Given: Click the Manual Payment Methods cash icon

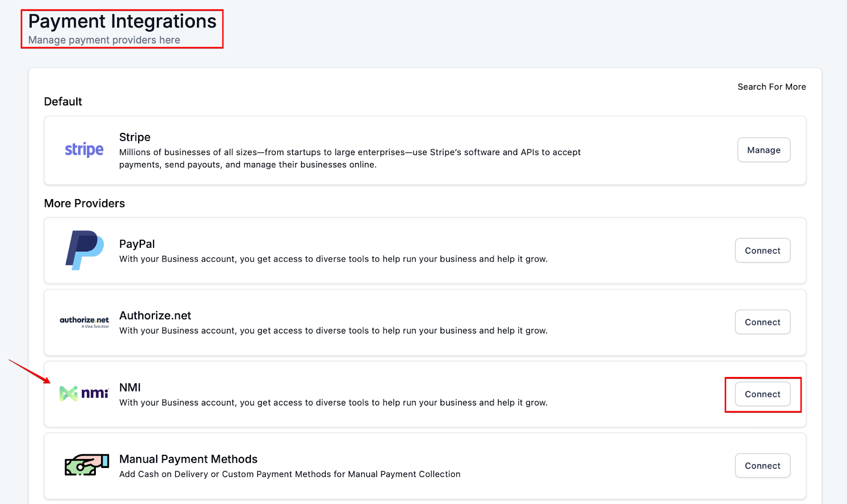Looking at the screenshot, I should (x=86, y=465).
